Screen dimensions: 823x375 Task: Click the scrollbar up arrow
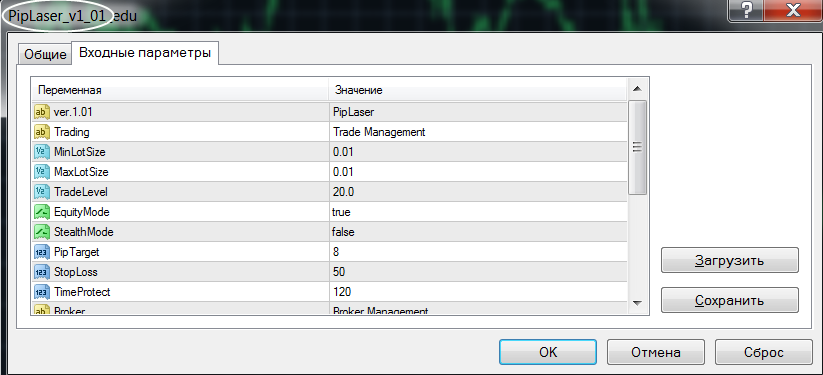[637, 88]
